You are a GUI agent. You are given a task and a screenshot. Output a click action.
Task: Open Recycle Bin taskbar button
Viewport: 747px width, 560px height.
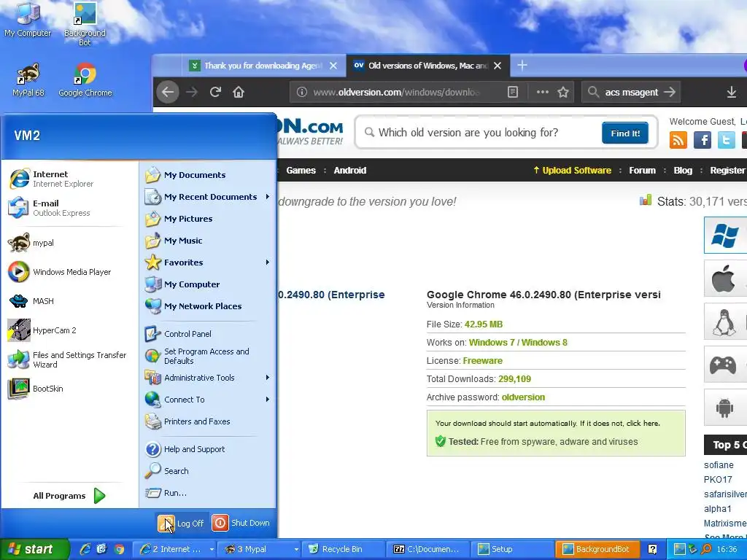(343, 550)
